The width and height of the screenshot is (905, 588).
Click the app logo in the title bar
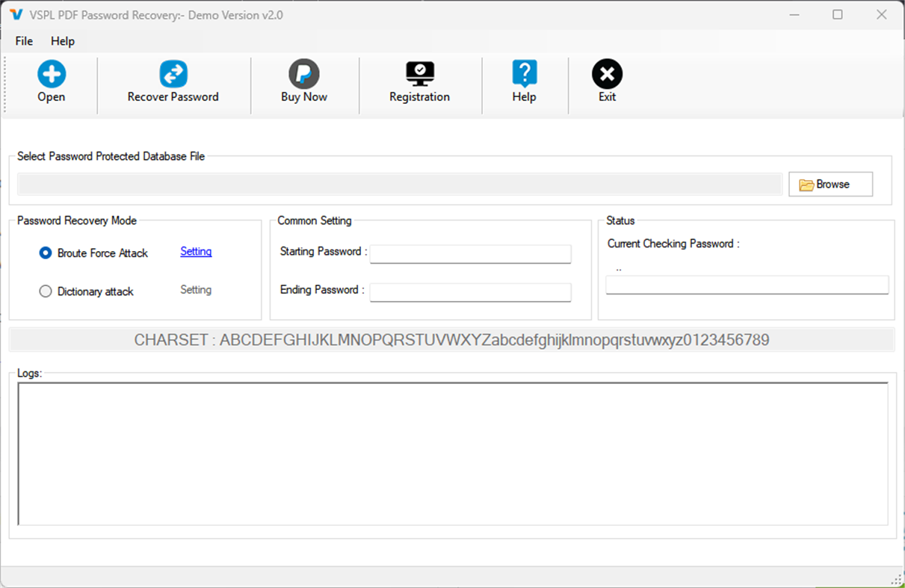tap(16, 14)
